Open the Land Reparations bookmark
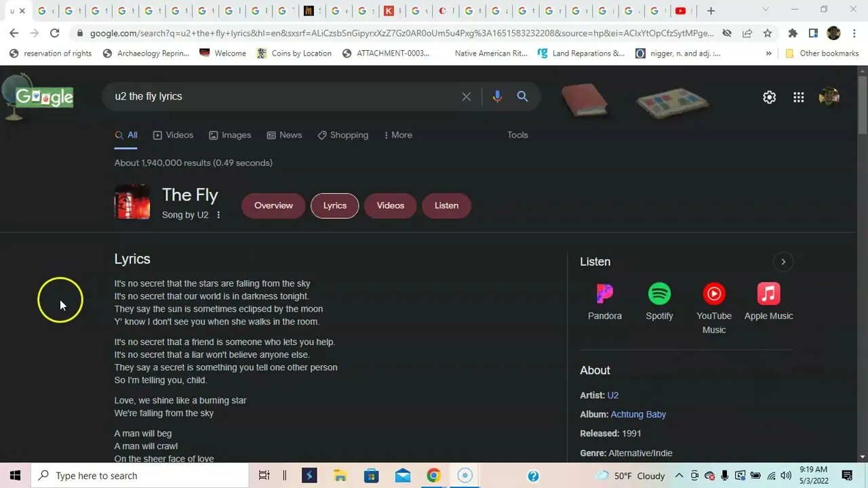 pyautogui.click(x=581, y=54)
